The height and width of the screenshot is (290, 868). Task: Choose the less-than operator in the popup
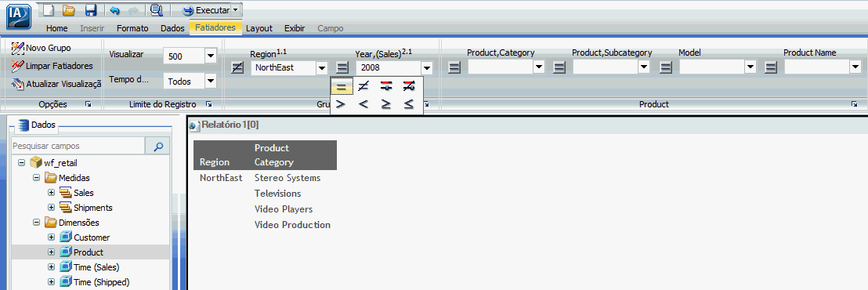pos(363,104)
